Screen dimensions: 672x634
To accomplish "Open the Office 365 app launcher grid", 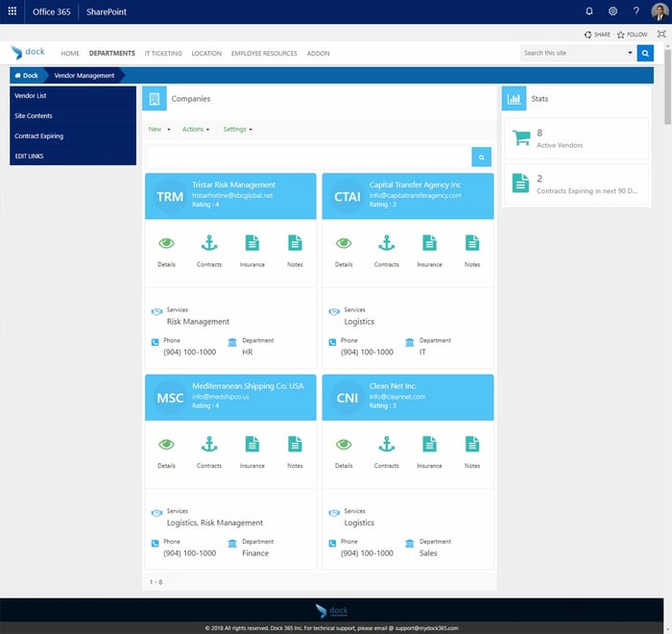I will point(12,12).
